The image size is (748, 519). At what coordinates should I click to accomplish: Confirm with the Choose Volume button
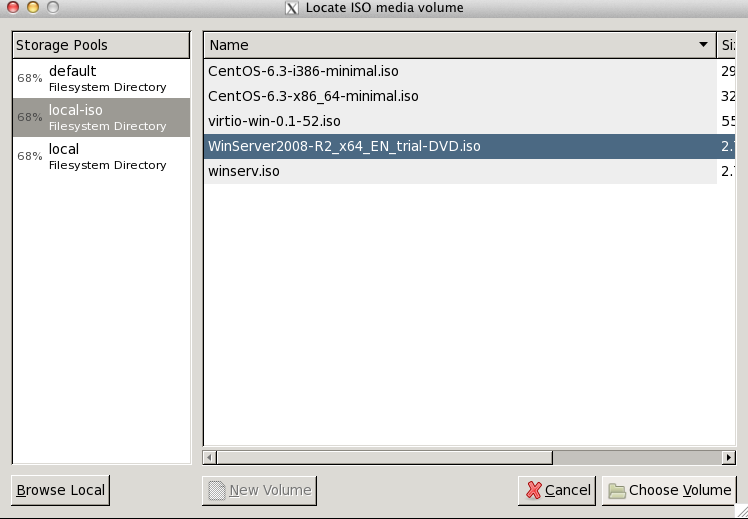click(x=669, y=490)
